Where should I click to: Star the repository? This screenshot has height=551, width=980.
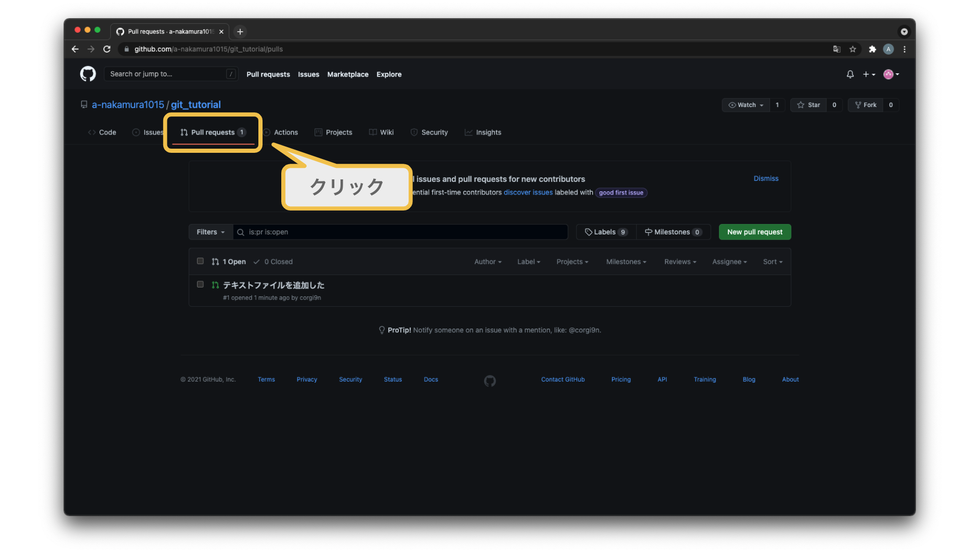[x=808, y=105]
